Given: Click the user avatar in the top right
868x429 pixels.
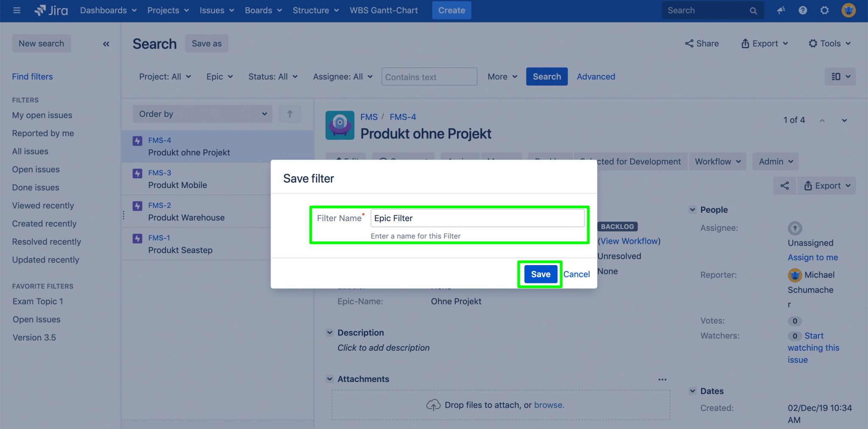Looking at the screenshot, I should [848, 10].
